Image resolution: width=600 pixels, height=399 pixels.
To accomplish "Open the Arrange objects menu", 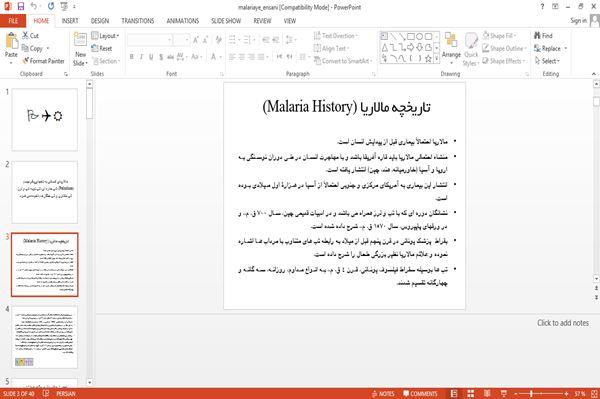I will coord(451,47).
